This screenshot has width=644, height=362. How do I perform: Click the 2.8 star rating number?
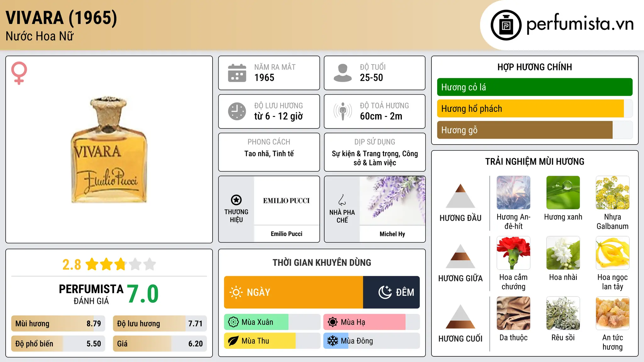(72, 265)
